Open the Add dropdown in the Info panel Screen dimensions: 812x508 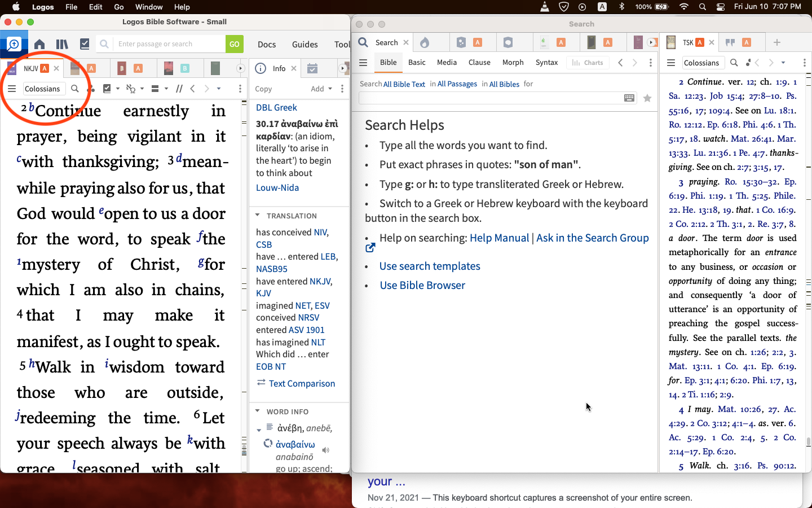320,89
